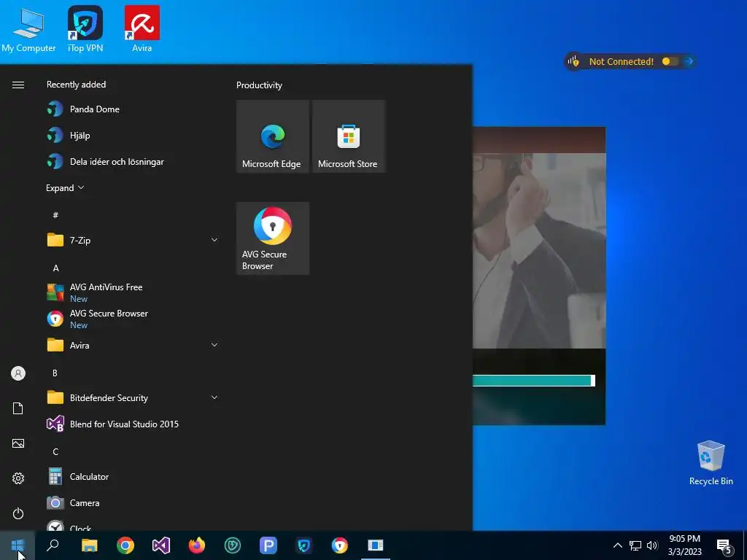
Task: Open Dela idéer och lösningar entry
Action: point(133,162)
